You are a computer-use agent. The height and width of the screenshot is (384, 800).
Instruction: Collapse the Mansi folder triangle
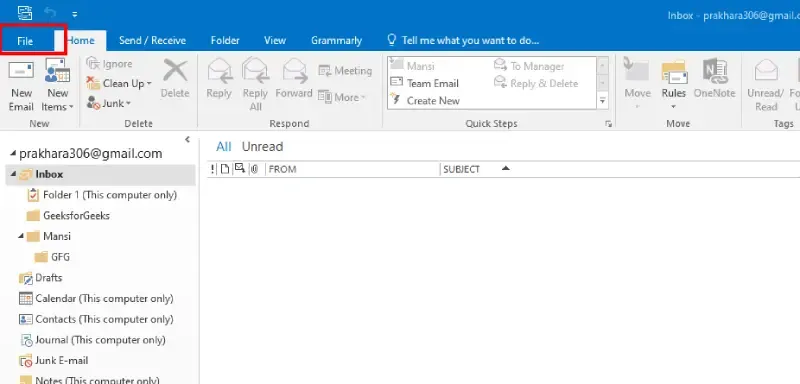click(x=21, y=236)
